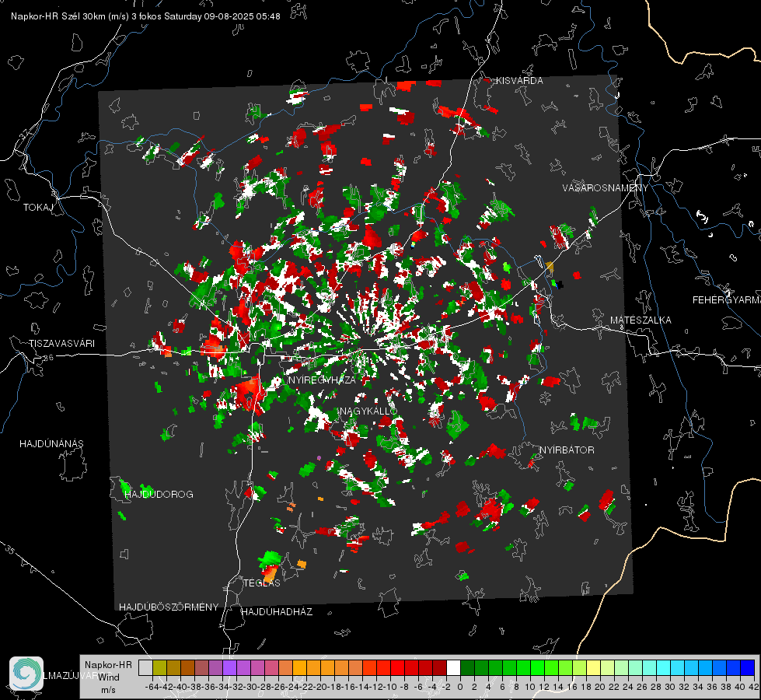Pick the dark blue swatch at legend's right end
Screen dimensions: 761x700
pyautogui.click(x=748, y=668)
